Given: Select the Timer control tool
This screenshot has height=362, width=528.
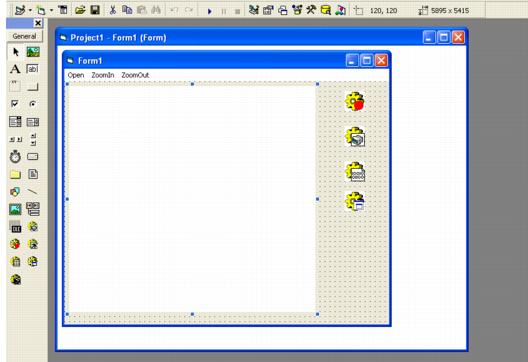Looking at the screenshot, I should [x=15, y=157].
